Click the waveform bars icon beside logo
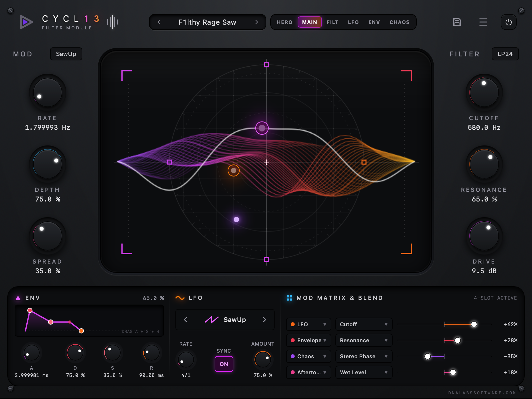Viewport: 532px width, 399px height. 113,22
